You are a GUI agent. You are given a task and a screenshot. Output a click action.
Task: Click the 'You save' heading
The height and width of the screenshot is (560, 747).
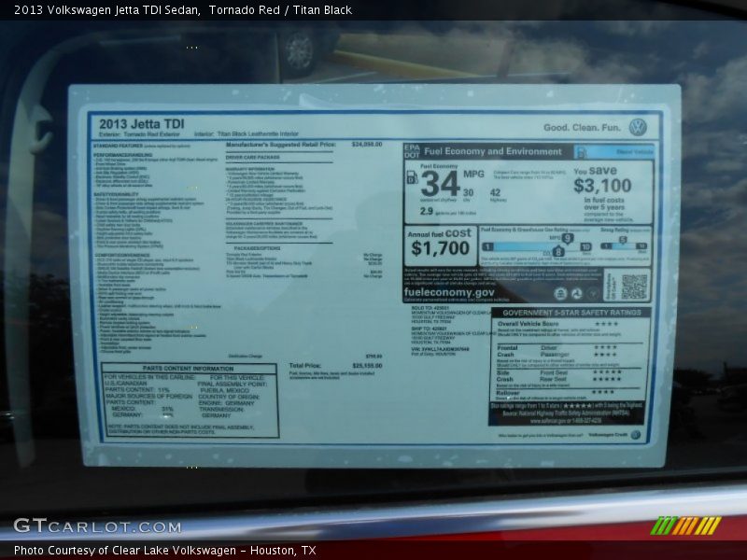pos(596,171)
